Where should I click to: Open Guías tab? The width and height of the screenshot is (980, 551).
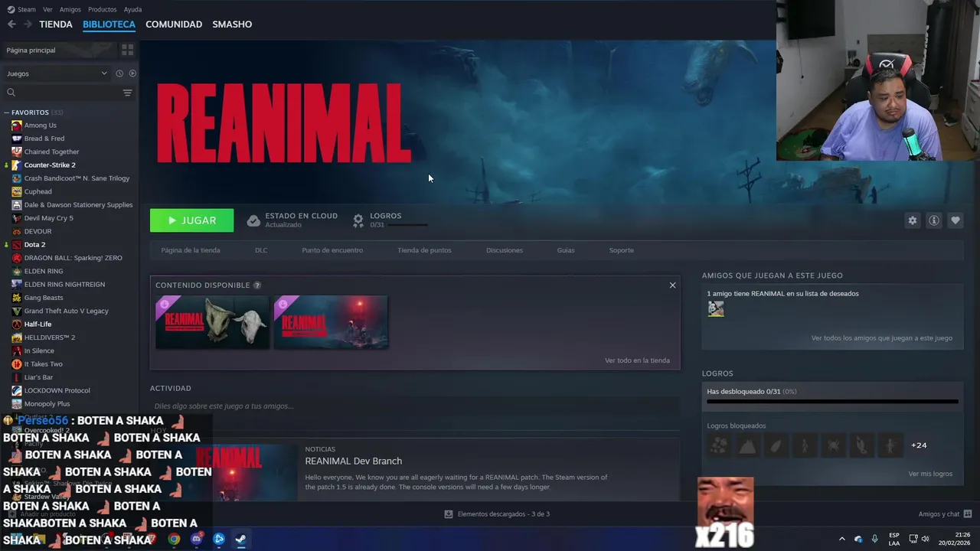tap(566, 250)
